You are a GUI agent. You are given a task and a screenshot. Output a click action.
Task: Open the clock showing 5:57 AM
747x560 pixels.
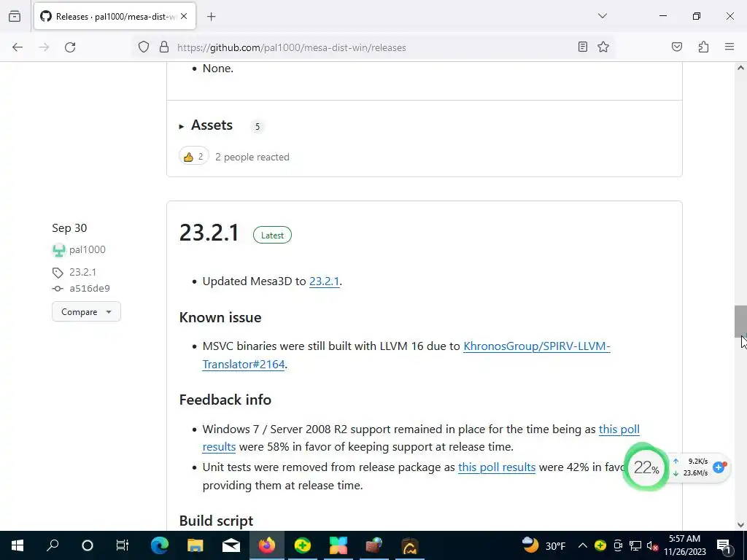tap(684, 545)
